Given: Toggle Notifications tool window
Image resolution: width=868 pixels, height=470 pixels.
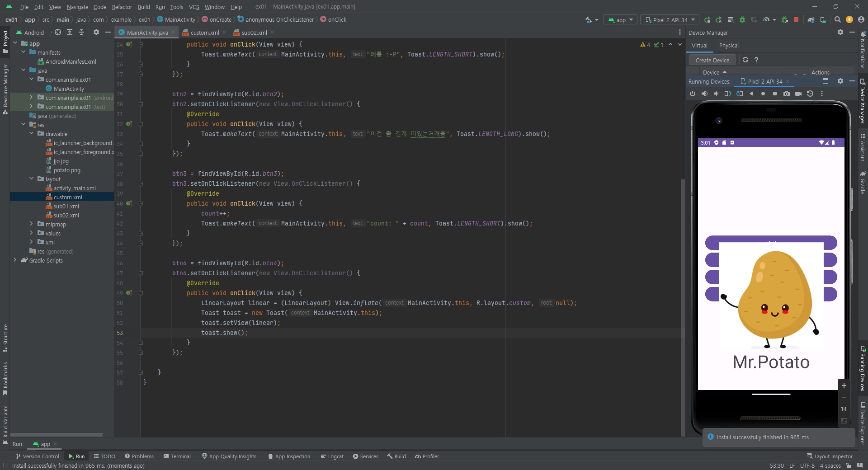Looking at the screenshot, I should 863,50.
